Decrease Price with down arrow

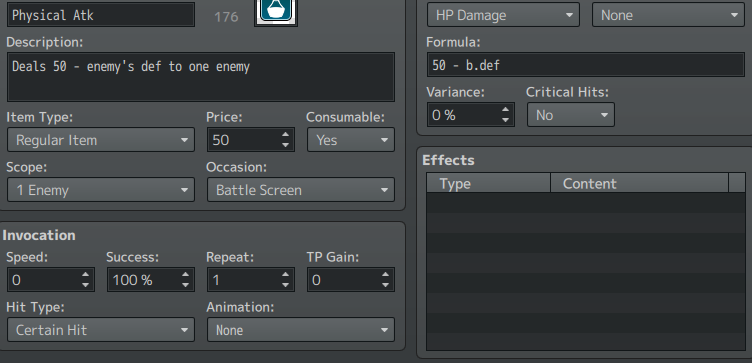tap(285, 145)
